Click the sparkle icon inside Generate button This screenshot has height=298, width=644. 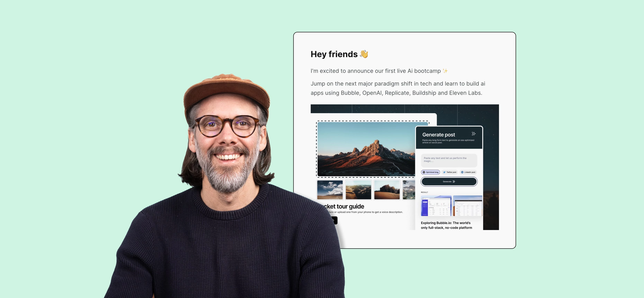(454, 182)
